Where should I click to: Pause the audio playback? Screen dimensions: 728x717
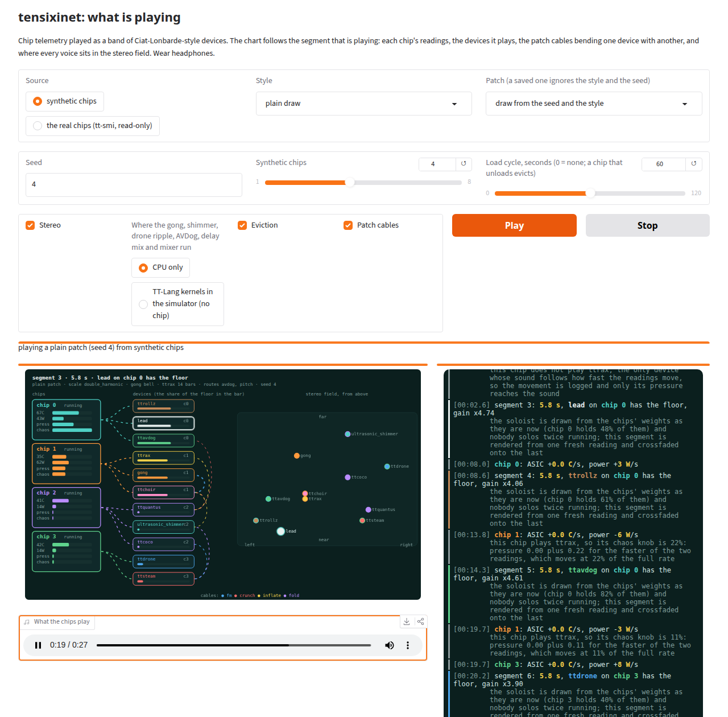[x=38, y=645]
